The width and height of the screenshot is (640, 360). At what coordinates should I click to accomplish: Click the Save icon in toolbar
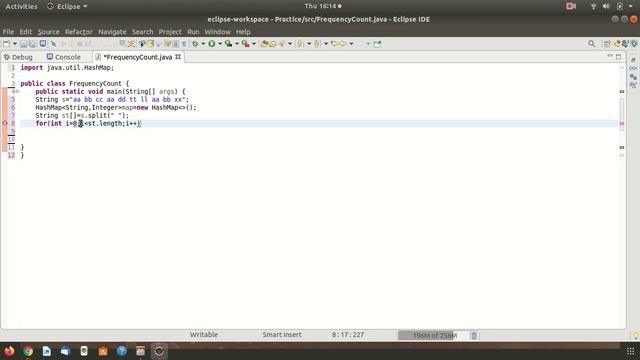click(x=24, y=44)
